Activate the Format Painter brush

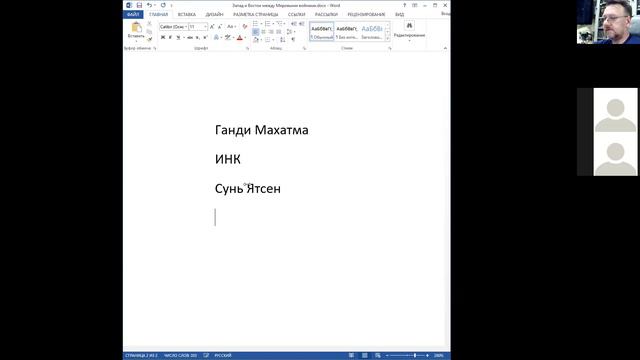coord(149,39)
